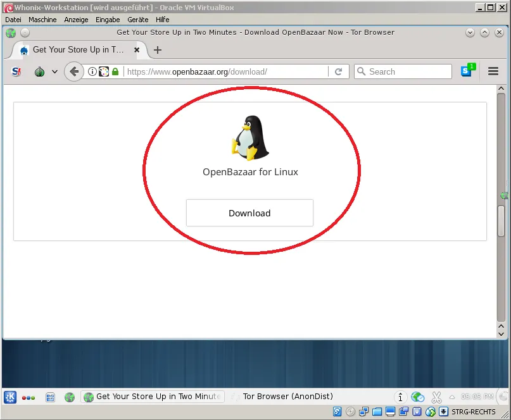511x420 pixels.
Task: Open the Tor Browser window menu globe icon
Action: tap(11, 32)
